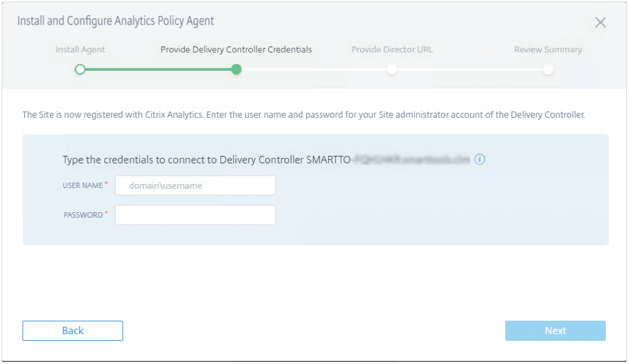Click the dialog title text
The height and width of the screenshot is (364, 629).
click(x=115, y=21)
